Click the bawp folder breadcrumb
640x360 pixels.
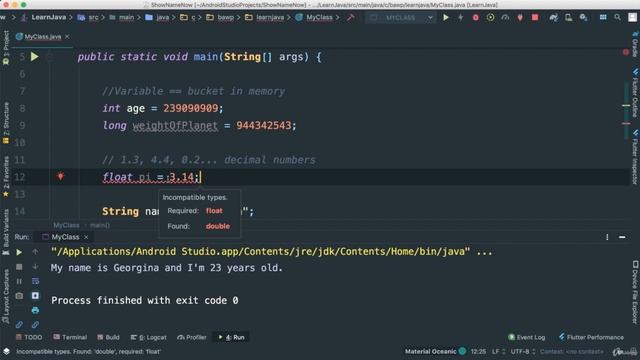[220, 18]
